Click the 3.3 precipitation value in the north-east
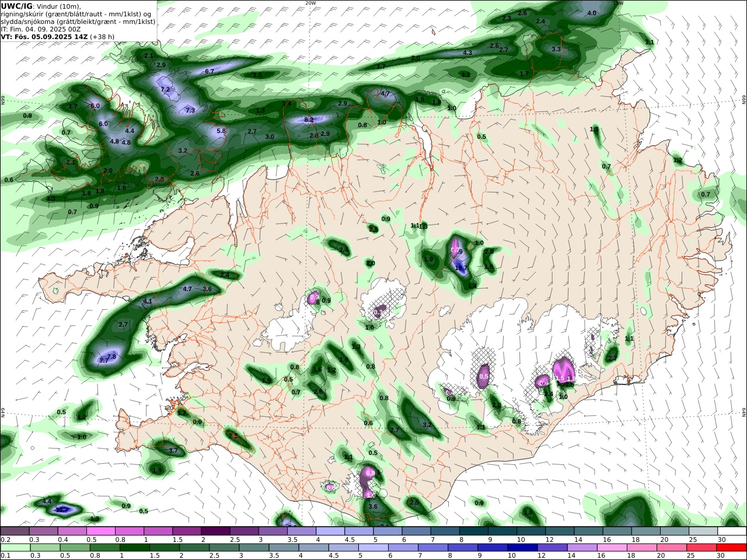This screenshot has width=747, height=560. point(556,50)
